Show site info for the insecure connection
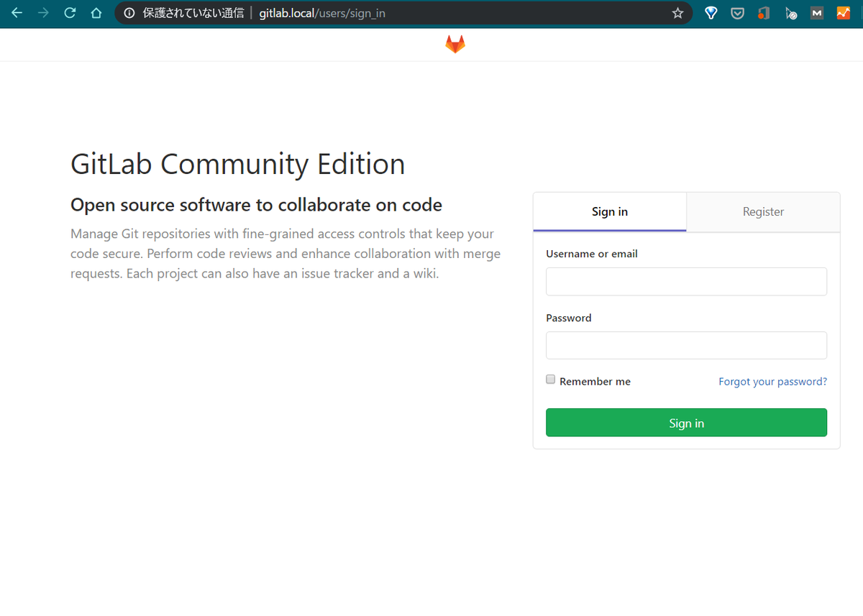863x616 pixels. tap(129, 13)
